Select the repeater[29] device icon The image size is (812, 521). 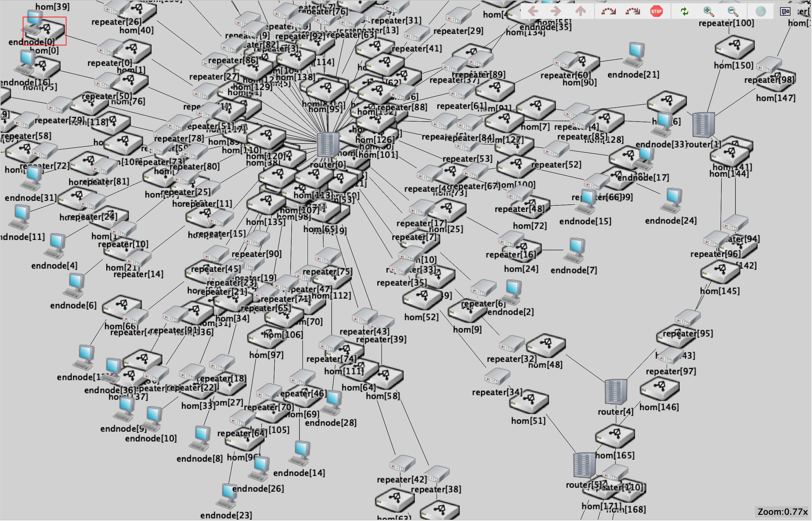(459, 15)
